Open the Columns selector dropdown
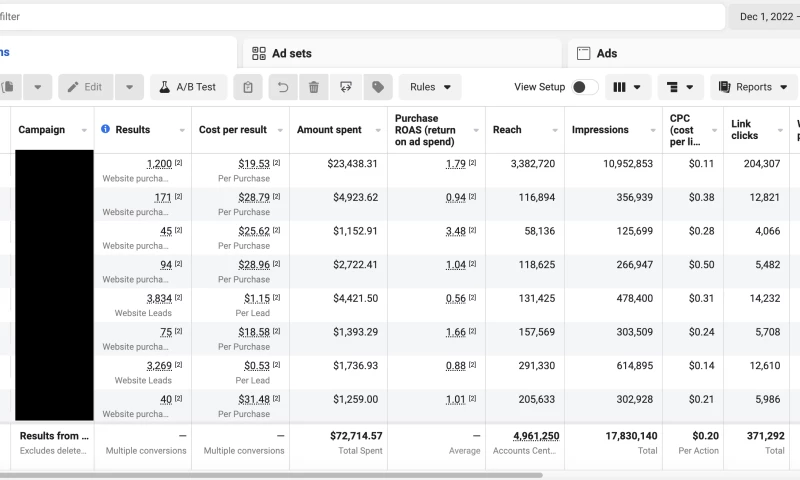 628,87
